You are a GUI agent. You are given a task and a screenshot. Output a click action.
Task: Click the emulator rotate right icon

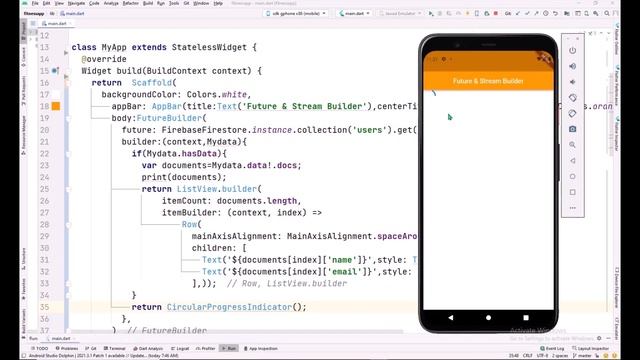(x=573, y=113)
